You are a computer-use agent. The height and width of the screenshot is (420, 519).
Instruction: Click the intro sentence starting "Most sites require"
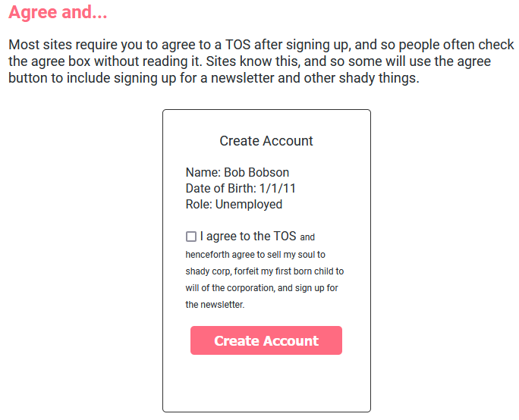pyautogui.click(x=261, y=45)
